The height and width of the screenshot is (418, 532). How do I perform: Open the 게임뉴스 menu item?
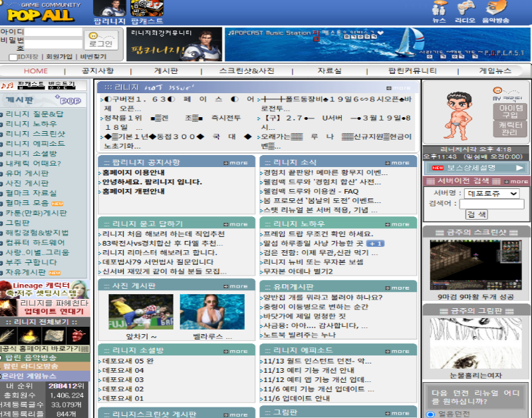coord(495,71)
